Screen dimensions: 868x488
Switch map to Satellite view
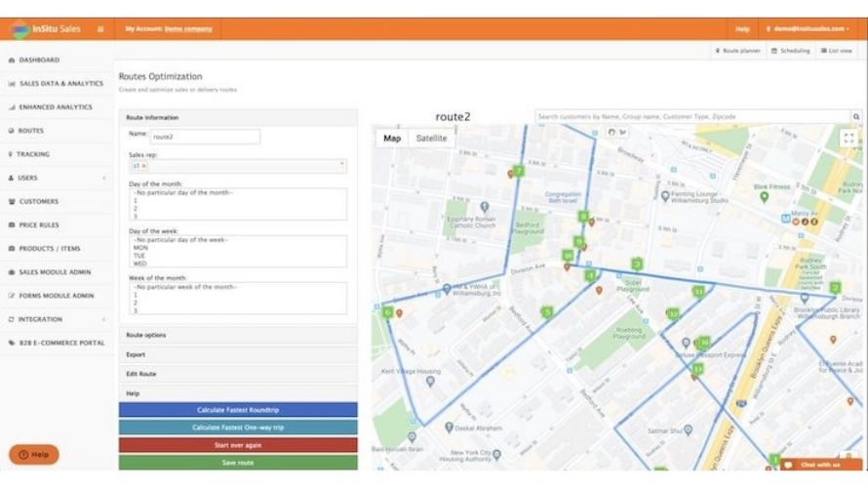pyautogui.click(x=431, y=139)
